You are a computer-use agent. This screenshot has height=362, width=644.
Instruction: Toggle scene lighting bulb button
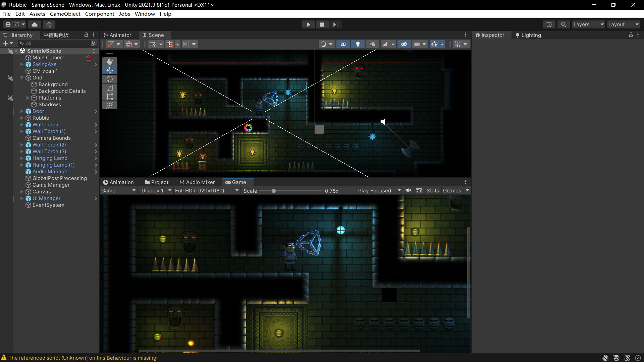point(358,44)
